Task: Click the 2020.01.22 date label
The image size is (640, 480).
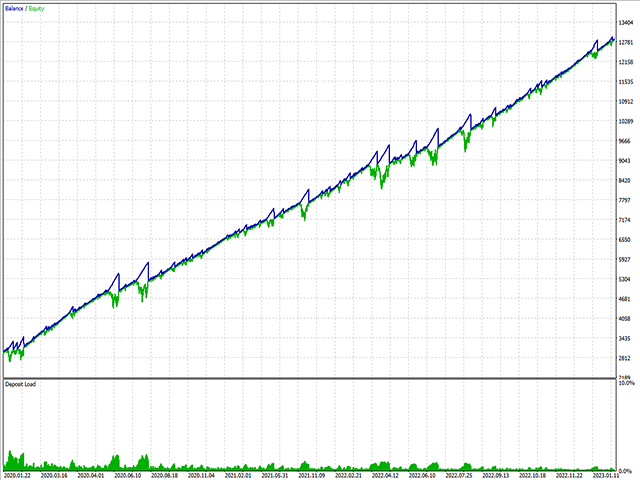Action: click(20, 476)
